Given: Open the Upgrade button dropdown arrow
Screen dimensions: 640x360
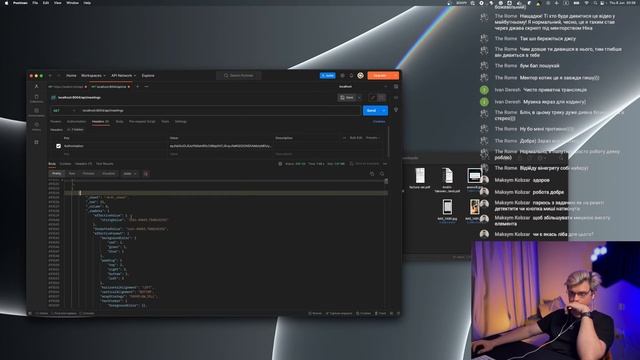Looking at the screenshot, I should tap(396, 76).
